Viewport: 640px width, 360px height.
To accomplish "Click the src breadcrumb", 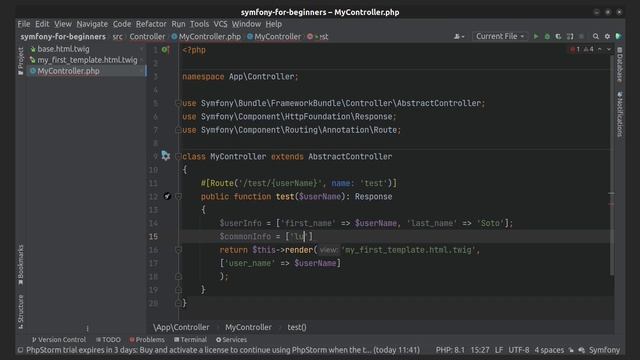I will 118,37.
